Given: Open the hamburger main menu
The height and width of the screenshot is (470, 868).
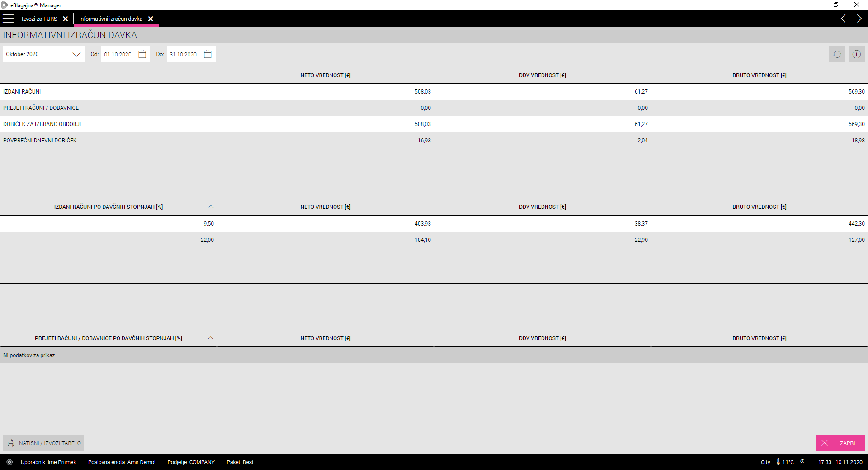Looking at the screenshot, I should tap(8, 19).
